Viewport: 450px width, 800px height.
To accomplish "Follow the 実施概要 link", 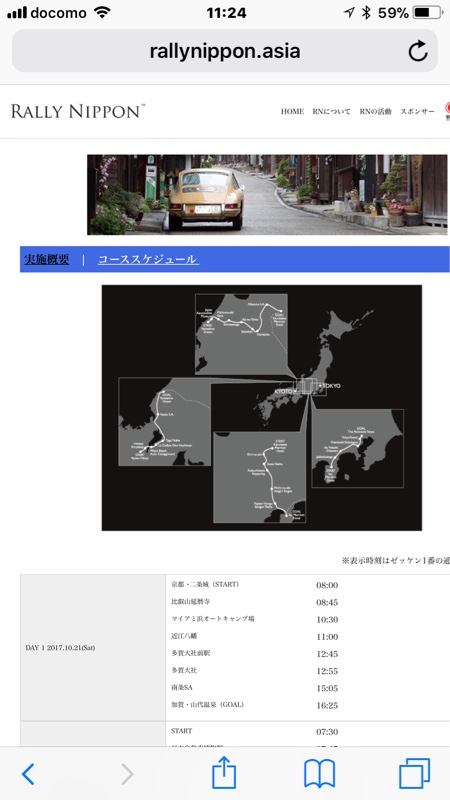I will 46,259.
